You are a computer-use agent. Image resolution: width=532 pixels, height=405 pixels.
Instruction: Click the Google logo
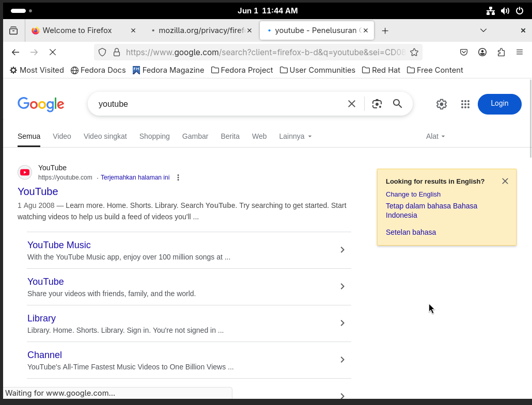point(41,104)
